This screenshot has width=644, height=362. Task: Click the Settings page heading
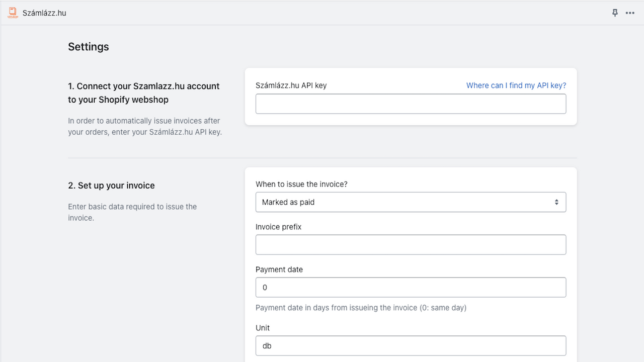88,47
